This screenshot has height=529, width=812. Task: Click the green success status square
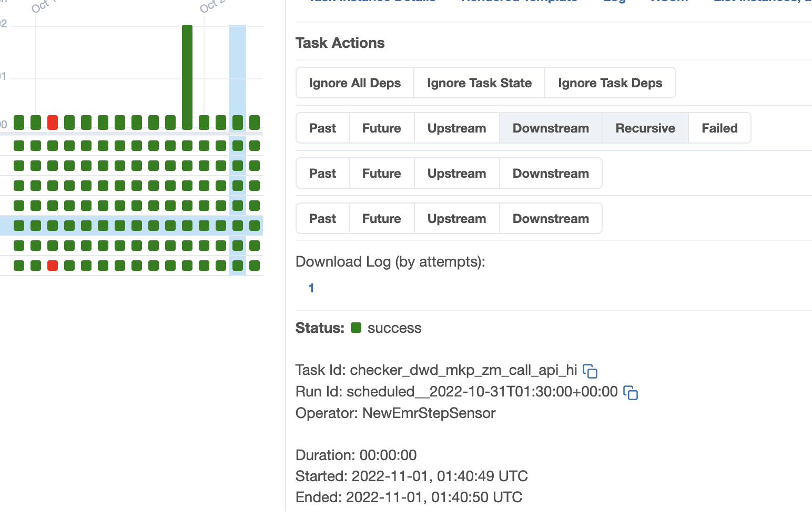click(357, 327)
